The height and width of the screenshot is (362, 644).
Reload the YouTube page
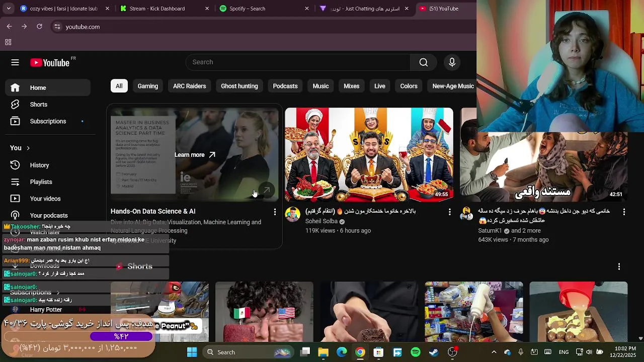point(39,27)
